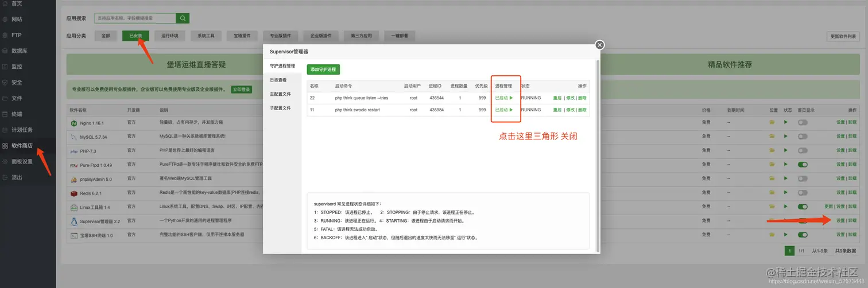Select the 系统工具 category filter
Image resolution: width=868 pixels, height=288 pixels.
tap(206, 36)
